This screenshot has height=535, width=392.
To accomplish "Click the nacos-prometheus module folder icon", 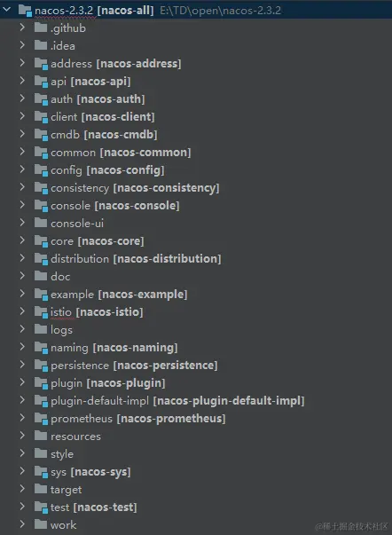I will 41,419.
